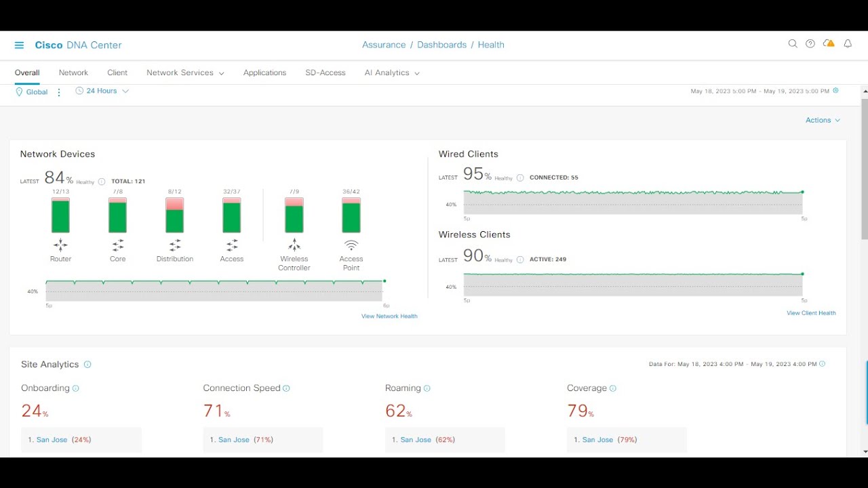Click the Assurance breadcrumb link

click(384, 45)
